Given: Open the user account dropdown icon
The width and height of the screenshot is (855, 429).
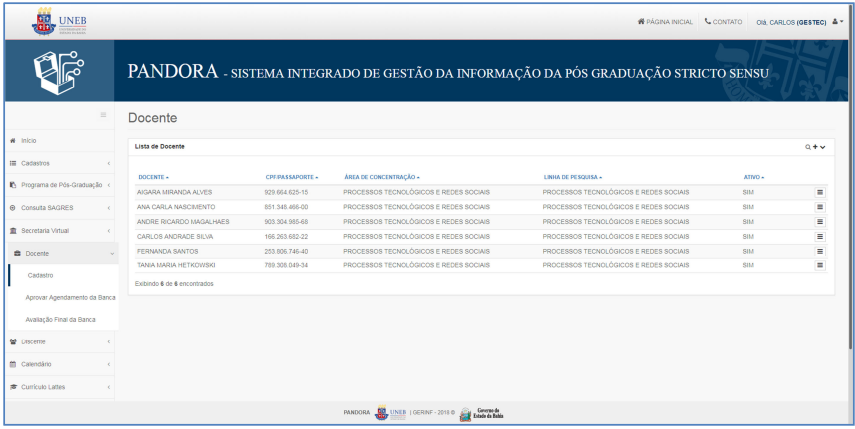Looking at the screenshot, I should coord(838,22).
